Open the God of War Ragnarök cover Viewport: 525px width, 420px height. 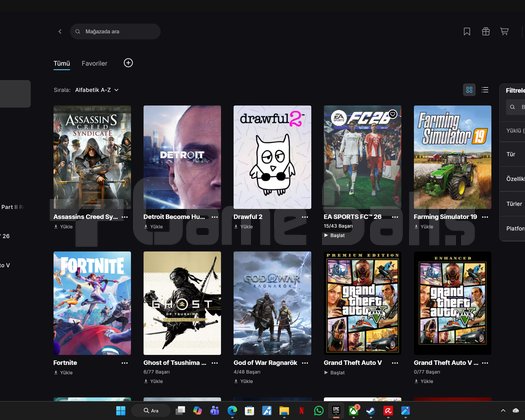272,303
